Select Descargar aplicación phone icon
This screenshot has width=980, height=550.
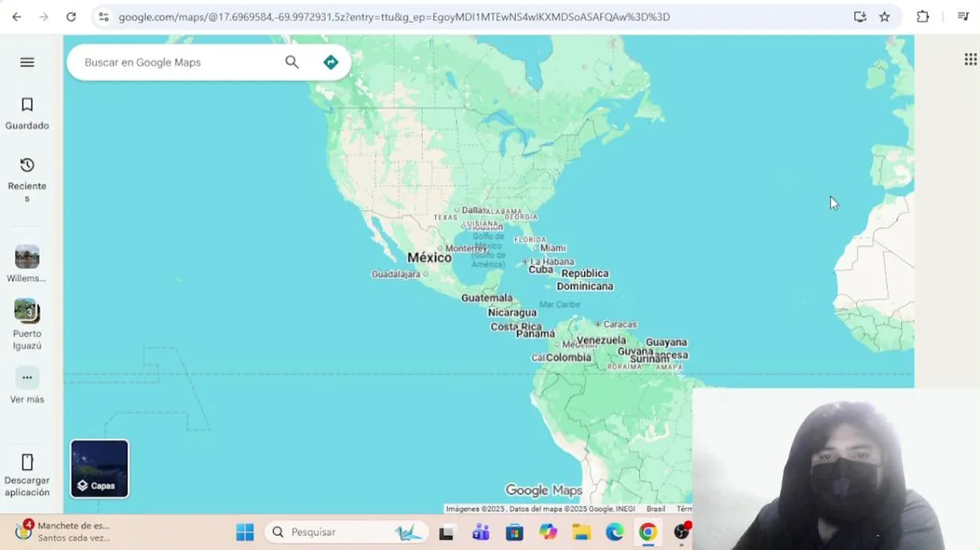[27, 462]
